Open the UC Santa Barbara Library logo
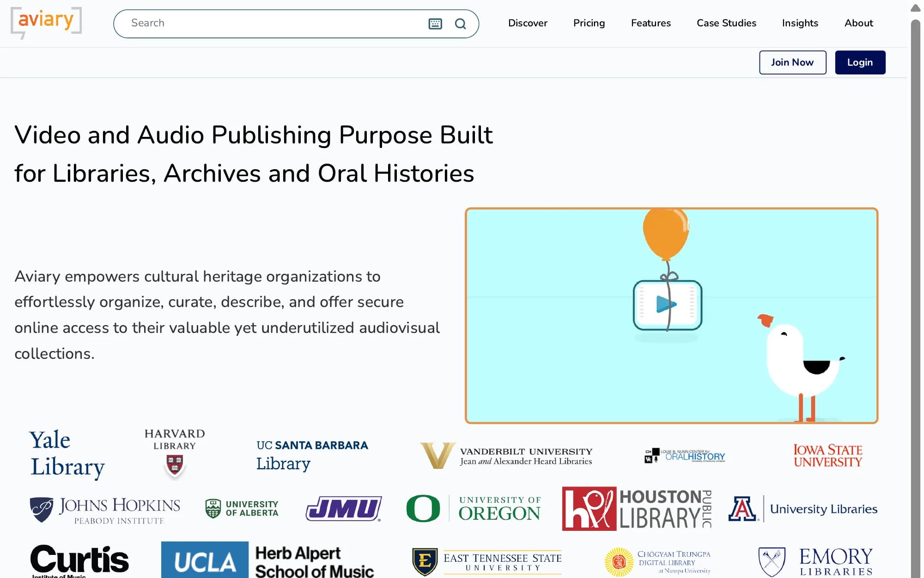 (x=312, y=455)
